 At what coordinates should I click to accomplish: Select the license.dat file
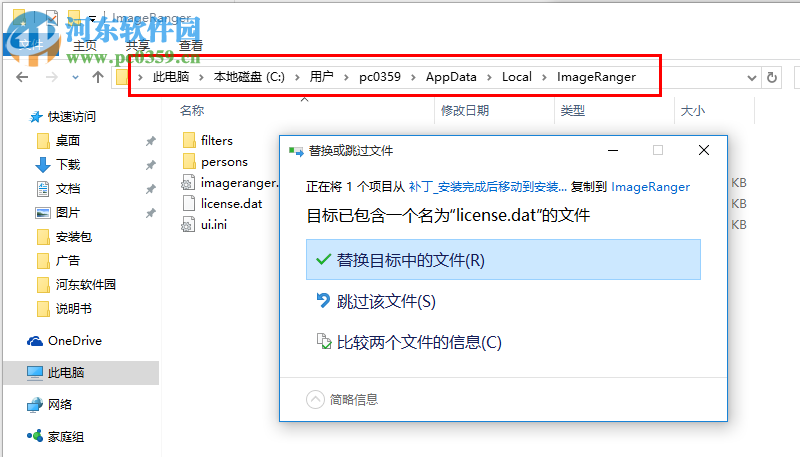point(231,204)
